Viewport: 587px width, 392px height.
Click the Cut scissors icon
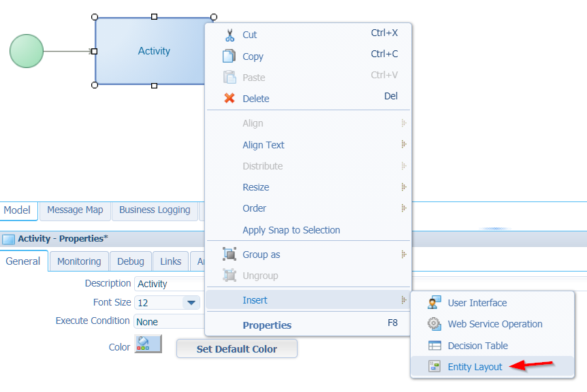pos(229,35)
